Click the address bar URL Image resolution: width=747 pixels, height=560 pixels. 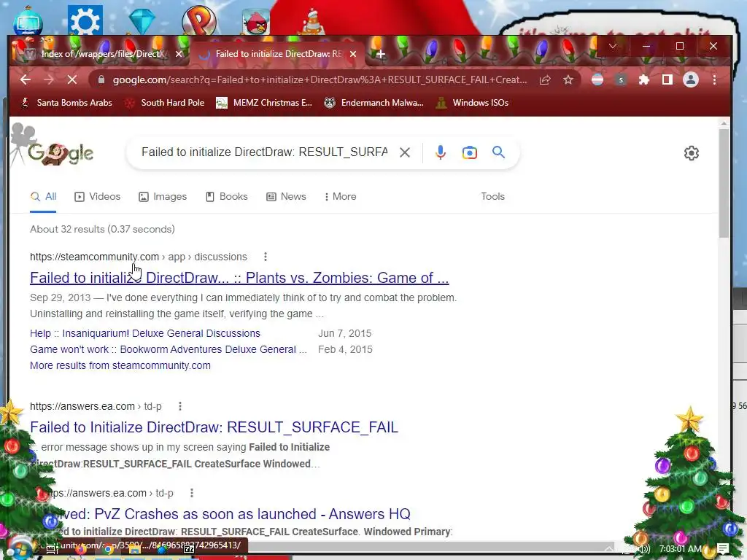(x=320, y=80)
